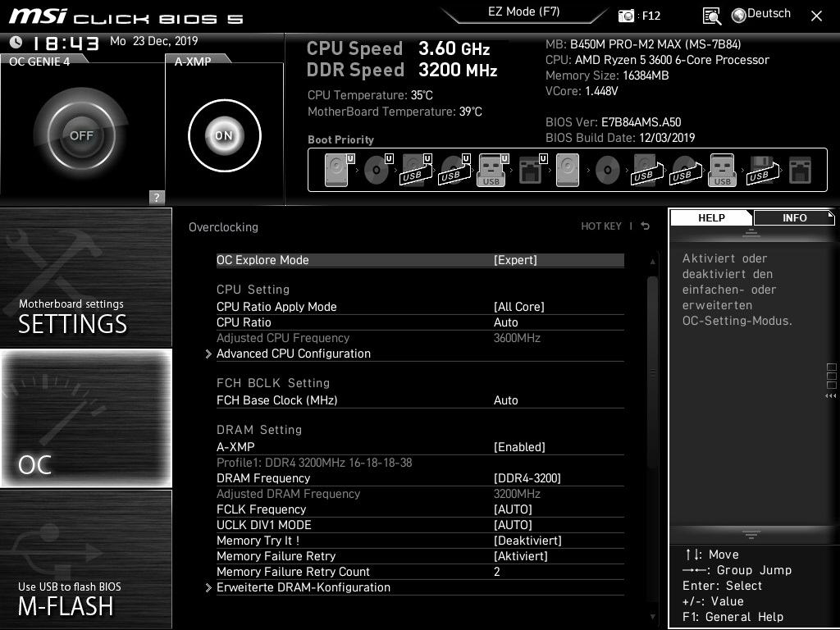Toggle the A-XMP ON button
Image resolution: width=840 pixels, height=630 pixels.
pos(225,135)
